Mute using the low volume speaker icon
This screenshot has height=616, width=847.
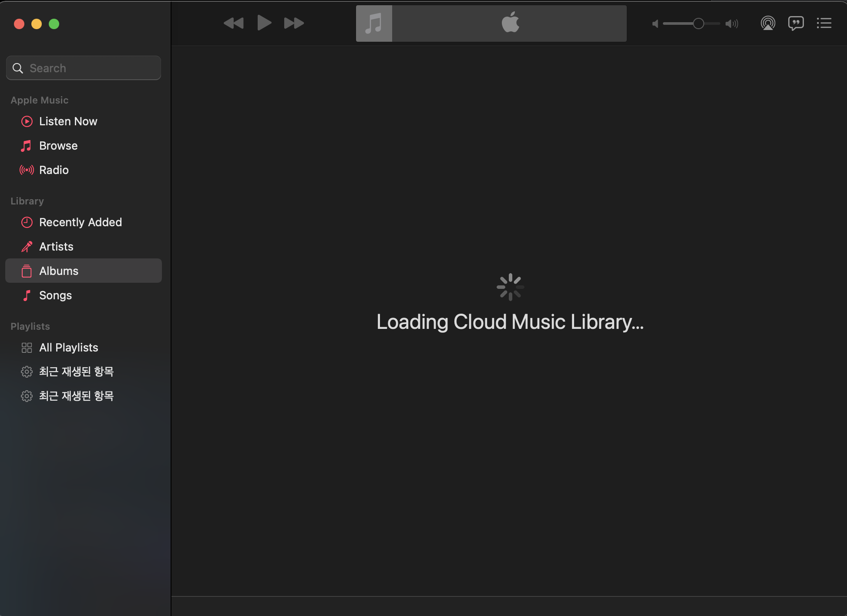[x=655, y=23]
